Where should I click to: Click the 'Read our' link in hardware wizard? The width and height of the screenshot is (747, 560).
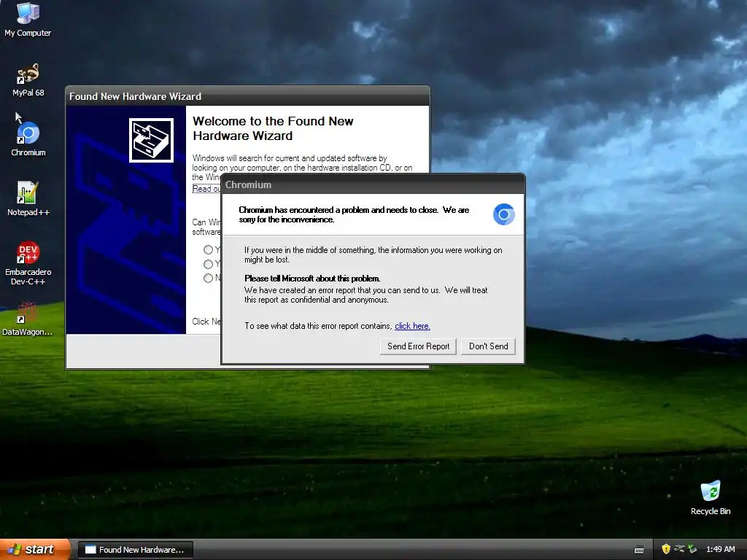click(x=206, y=189)
